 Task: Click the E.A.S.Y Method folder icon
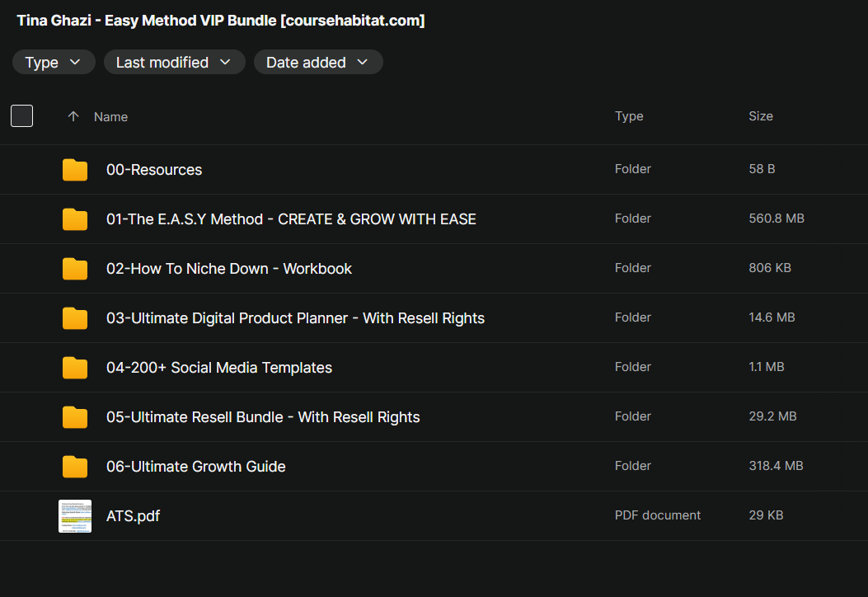[75, 219]
